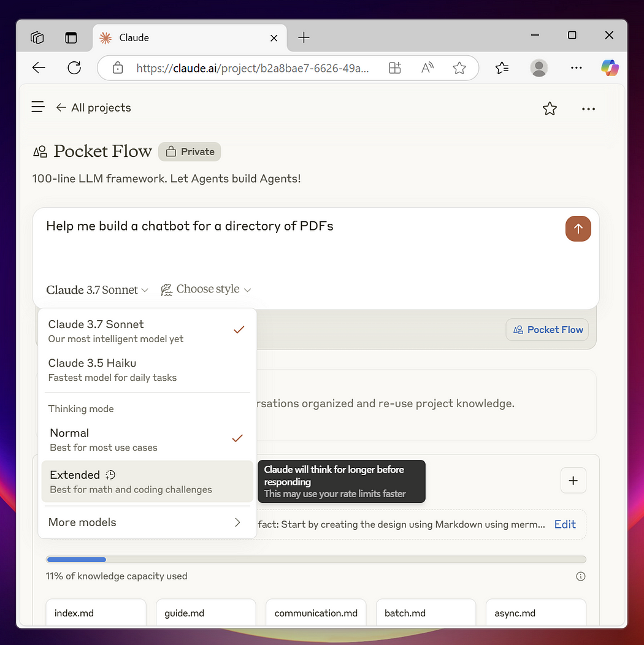Bookmark this page with the favorites star
The width and height of the screenshot is (644, 645).
pos(459,68)
